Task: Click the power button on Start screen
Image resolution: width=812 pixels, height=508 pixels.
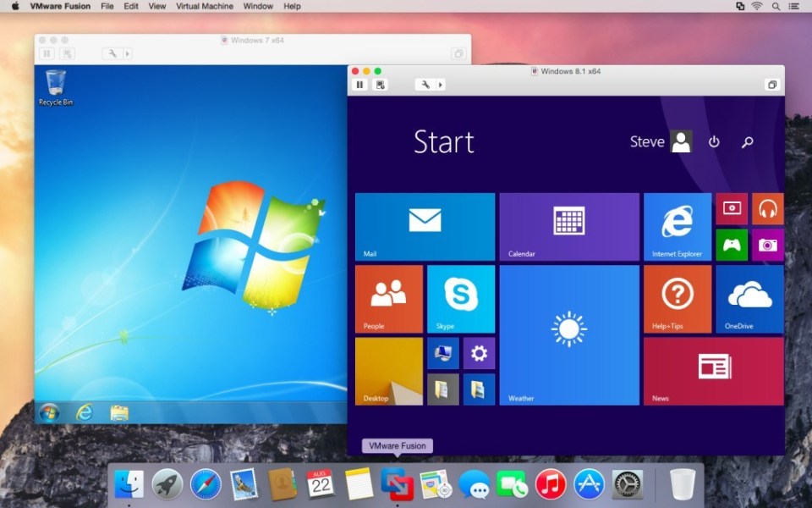Action: click(x=714, y=142)
